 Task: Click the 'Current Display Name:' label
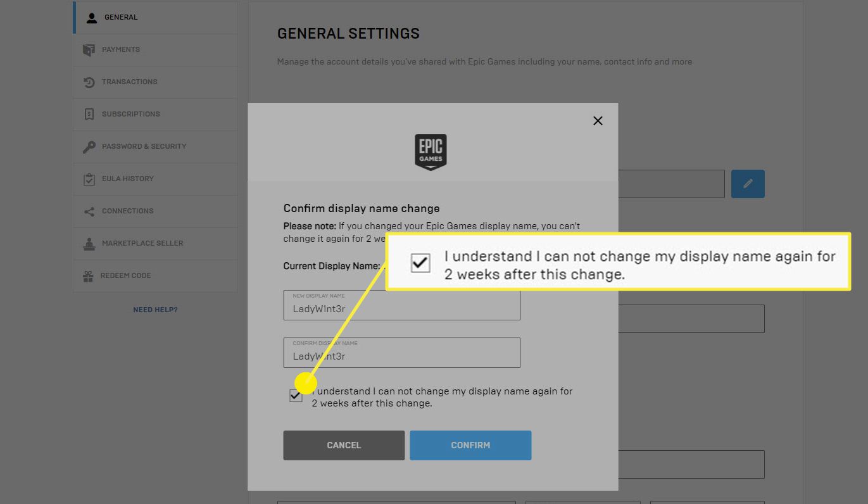(332, 266)
